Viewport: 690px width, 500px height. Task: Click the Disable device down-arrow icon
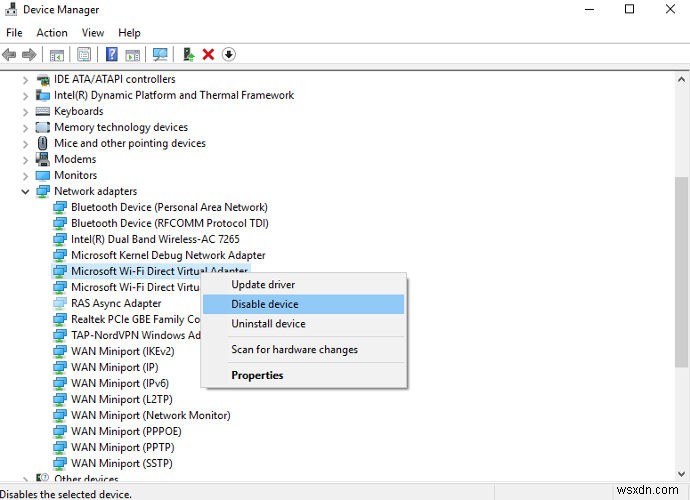point(229,55)
